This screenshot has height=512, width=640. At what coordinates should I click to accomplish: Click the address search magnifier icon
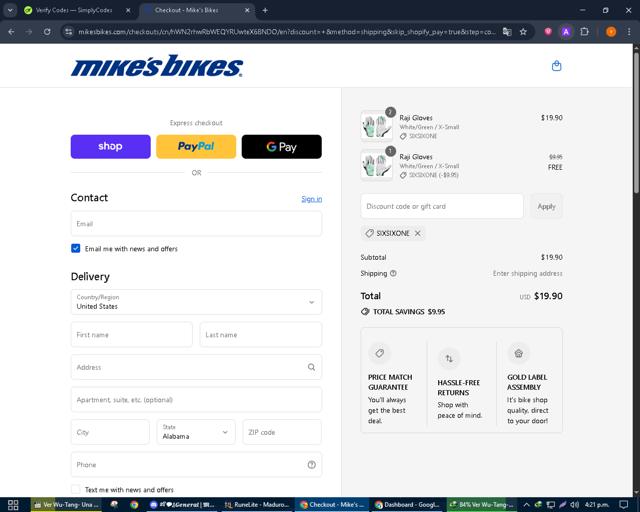[x=311, y=367]
